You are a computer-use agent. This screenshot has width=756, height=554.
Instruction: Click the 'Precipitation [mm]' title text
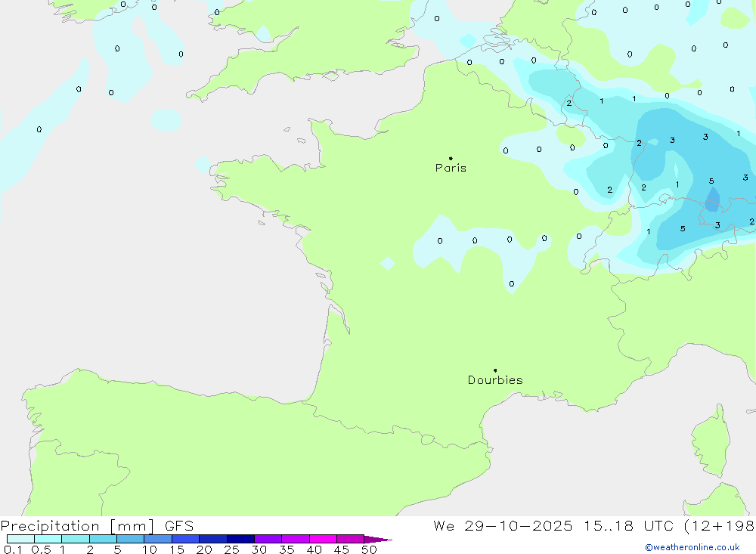[x=77, y=526]
